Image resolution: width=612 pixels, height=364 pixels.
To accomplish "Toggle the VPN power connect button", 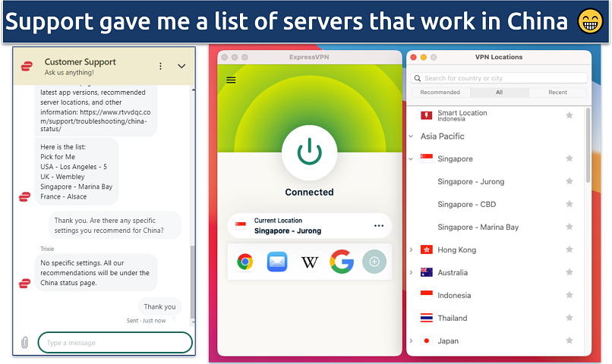I will [x=309, y=152].
